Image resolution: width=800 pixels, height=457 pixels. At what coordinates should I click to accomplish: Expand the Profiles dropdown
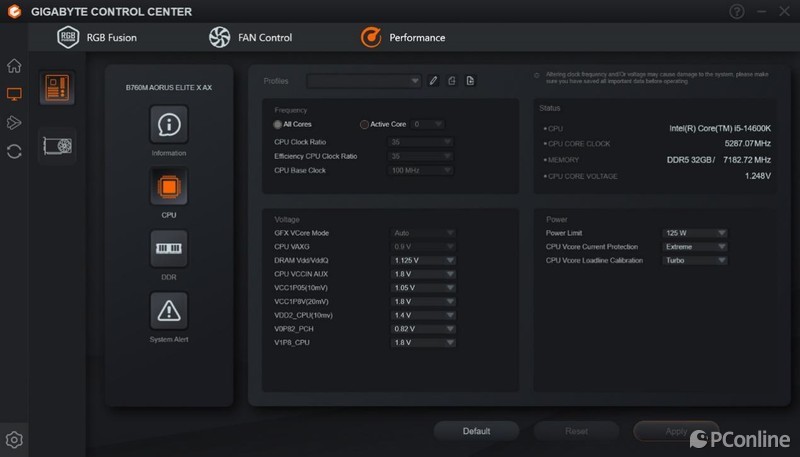[x=364, y=81]
